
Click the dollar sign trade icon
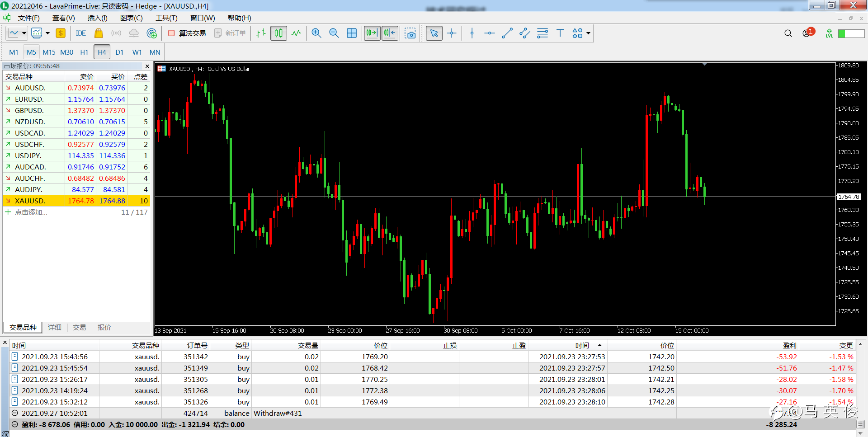tap(61, 33)
